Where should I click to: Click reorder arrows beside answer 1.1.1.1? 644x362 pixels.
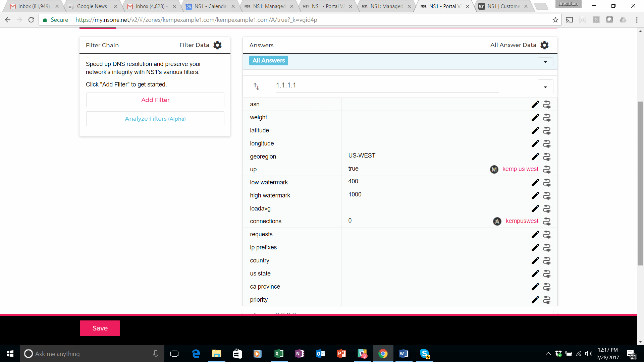click(256, 86)
